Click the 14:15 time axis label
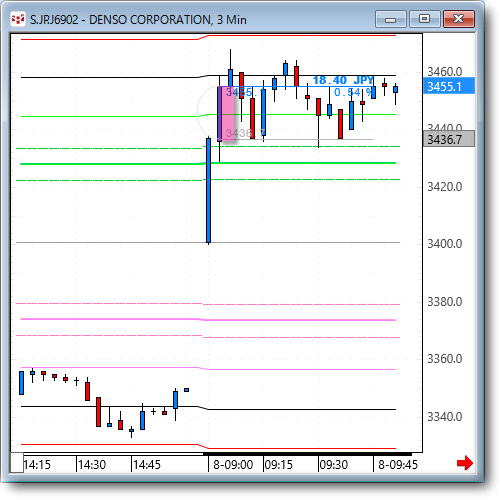 37,464
